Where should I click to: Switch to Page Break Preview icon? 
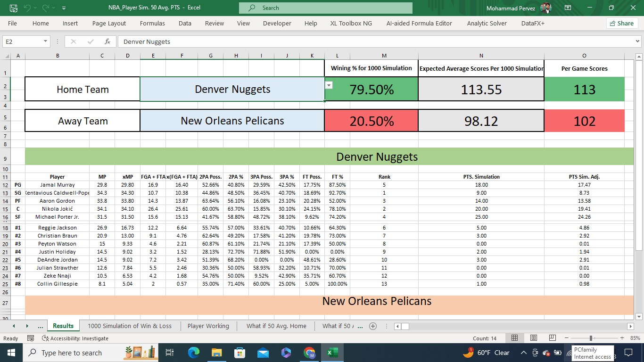pos(552,338)
